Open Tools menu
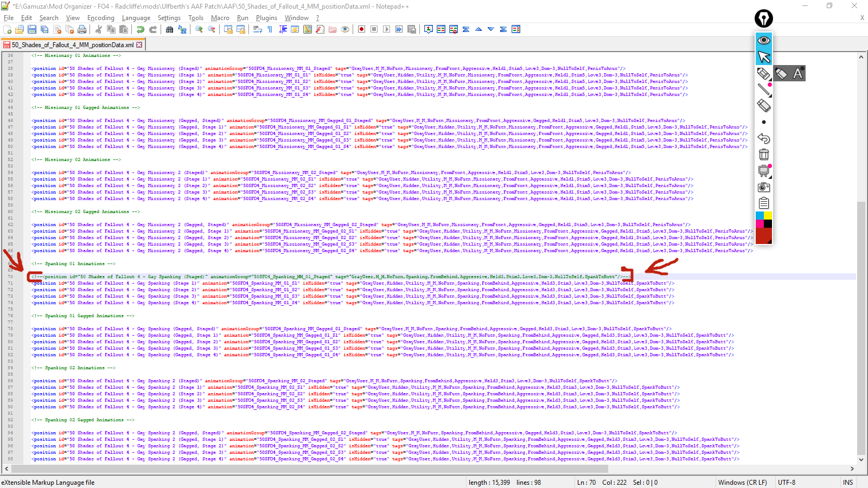 click(196, 18)
